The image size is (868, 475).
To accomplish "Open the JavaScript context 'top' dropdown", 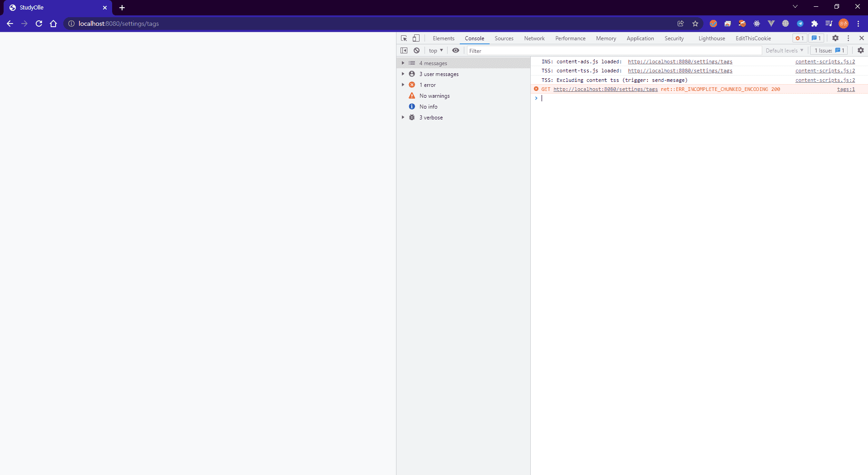I will (436, 51).
